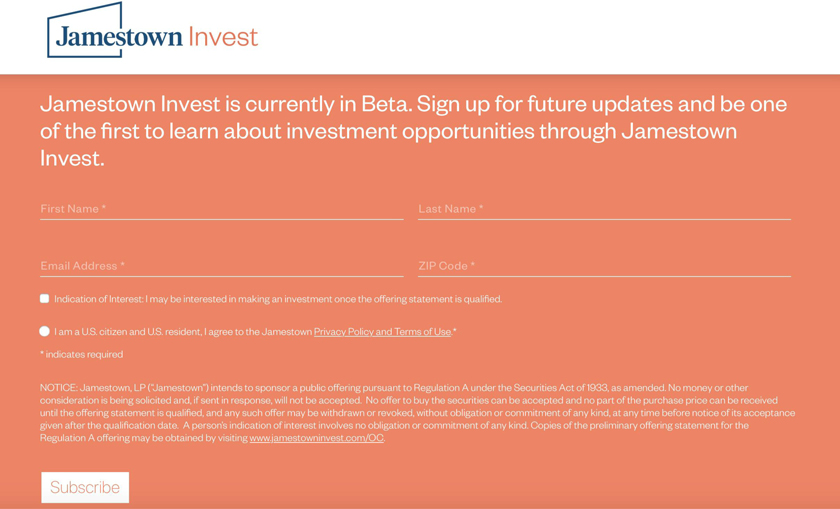The image size is (840, 509).
Task: Visit the www.jamestowninvest.com/OC link
Action: (316, 438)
